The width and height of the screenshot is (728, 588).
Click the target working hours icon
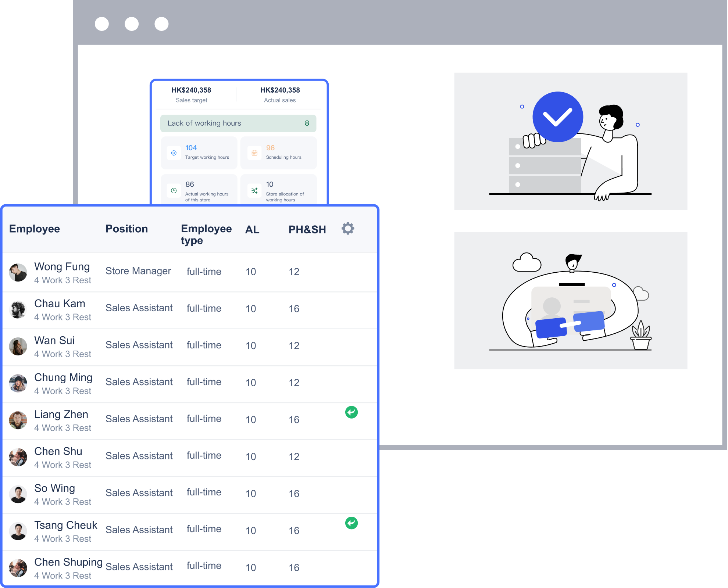[x=174, y=153]
